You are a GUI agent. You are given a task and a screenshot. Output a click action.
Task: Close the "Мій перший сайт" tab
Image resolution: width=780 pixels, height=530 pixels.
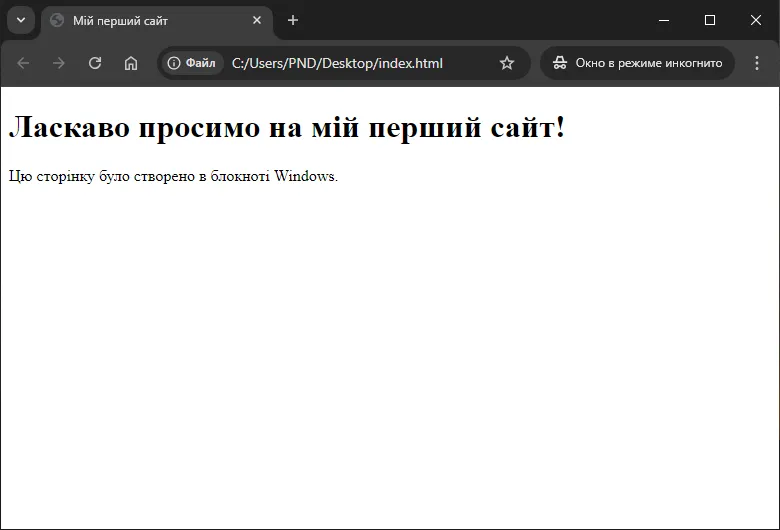[x=257, y=20]
